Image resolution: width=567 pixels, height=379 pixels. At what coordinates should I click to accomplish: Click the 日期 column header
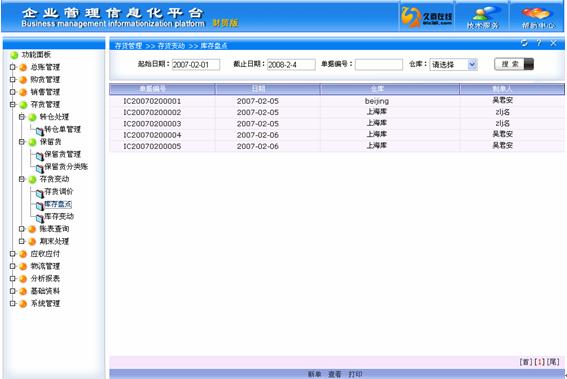(268, 89)
